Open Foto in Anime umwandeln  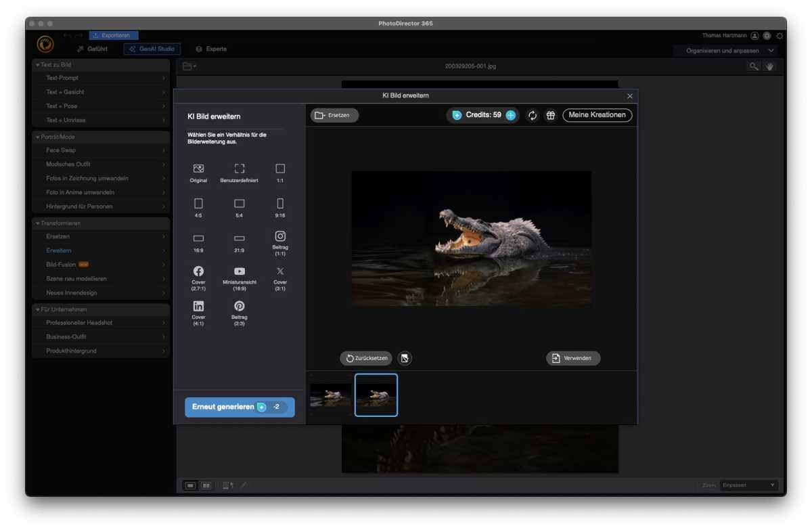click(x=101, y=192)
